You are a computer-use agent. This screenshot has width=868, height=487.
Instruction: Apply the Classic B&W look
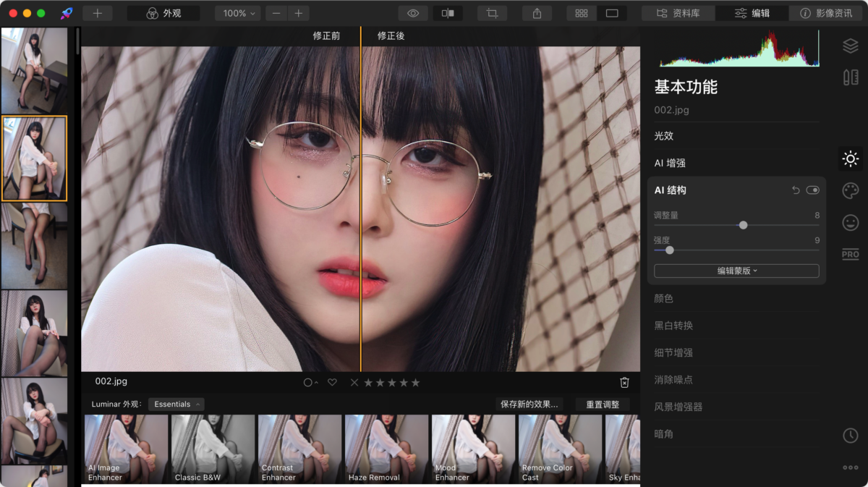[x=213, y=449]
